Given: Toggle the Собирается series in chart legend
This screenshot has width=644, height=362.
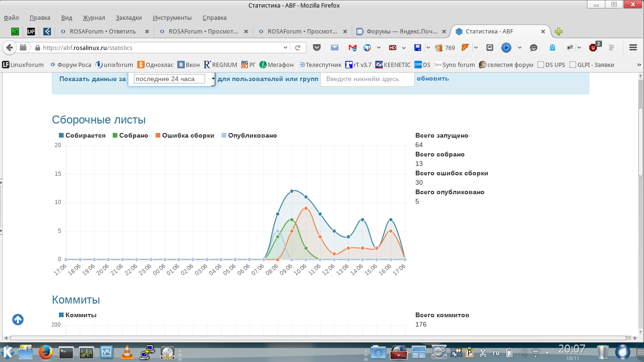Looking at the screenshot, I should (82, 136).
